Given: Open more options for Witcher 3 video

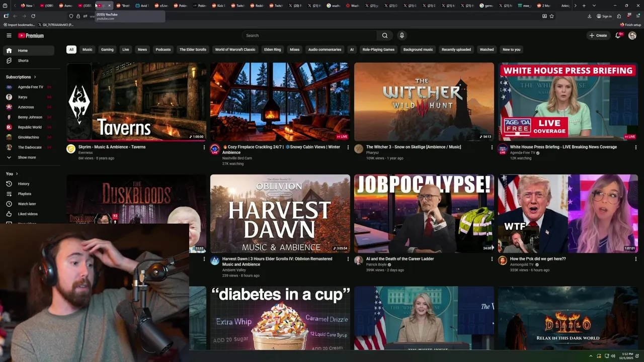Looking at the screenshot, I should coord(492,147).
